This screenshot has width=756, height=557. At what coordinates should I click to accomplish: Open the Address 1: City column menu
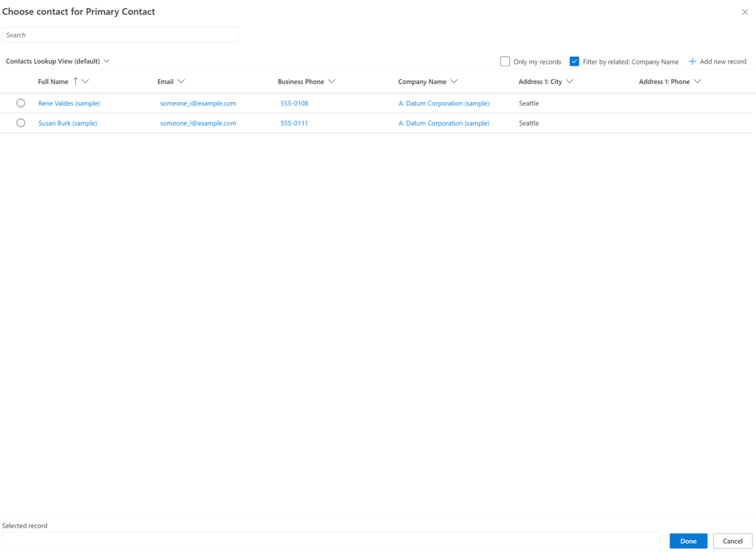pyautogui.click(x=570, y=81)
